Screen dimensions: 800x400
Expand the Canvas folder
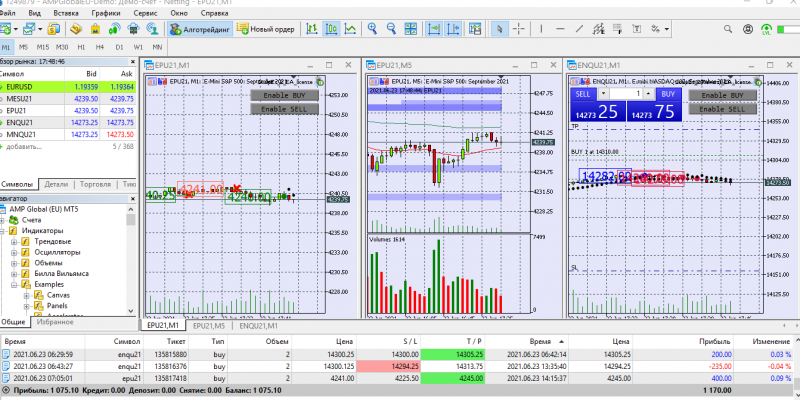(x=27, y=295)
